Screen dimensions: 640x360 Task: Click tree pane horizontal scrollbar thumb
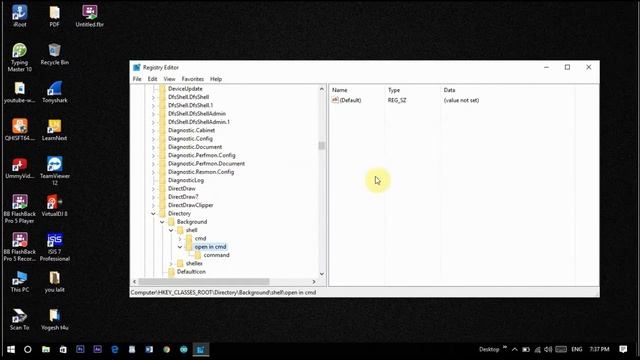[x=204, y=282]
